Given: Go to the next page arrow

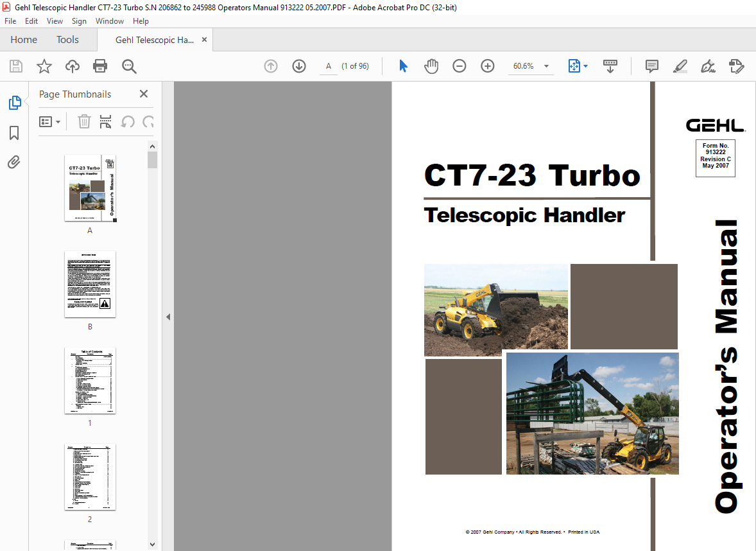Looking at the screenshot, I should click(x=299, y=66).
